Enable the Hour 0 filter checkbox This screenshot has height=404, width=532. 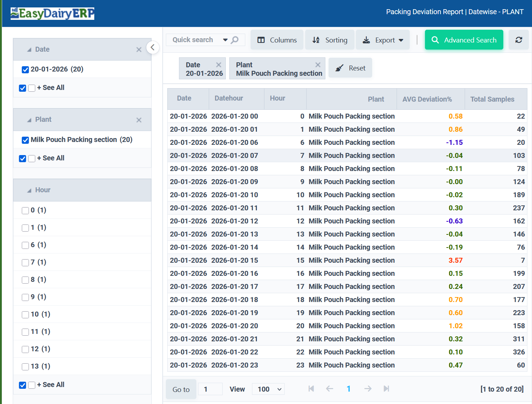[25, 210]
